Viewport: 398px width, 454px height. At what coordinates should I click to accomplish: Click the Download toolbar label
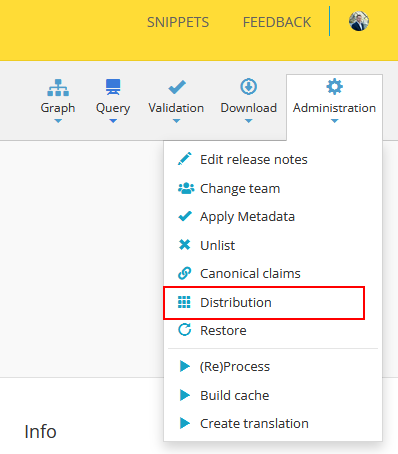pyautogui.click(x=249, y=108)
